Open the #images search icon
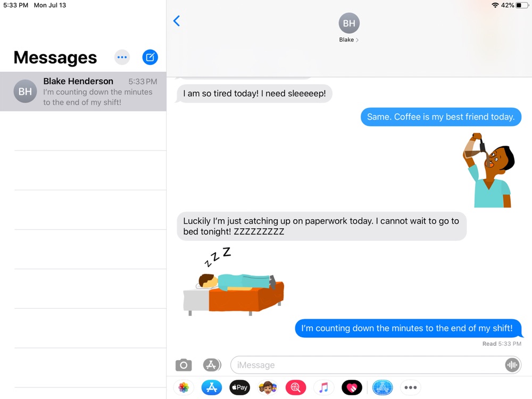The width and height of the screenshot is (532, 399). pyautogui.click(x=295, y=387)
